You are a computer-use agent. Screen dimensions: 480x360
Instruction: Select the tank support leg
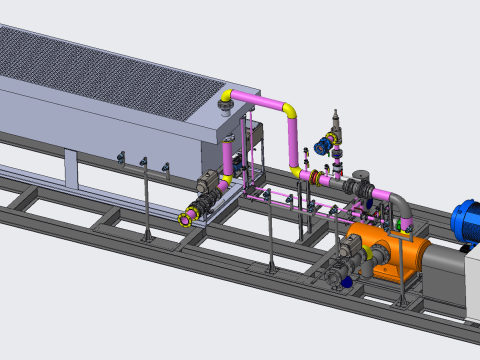[x=71, y=169]
